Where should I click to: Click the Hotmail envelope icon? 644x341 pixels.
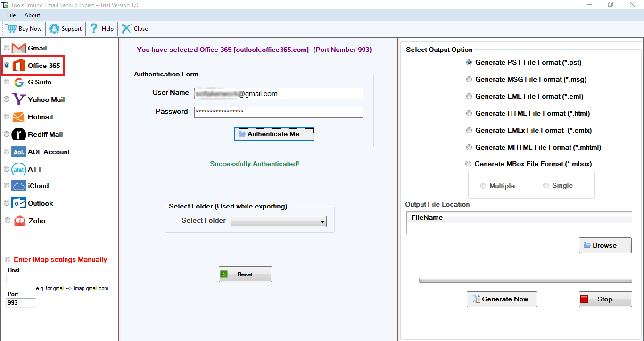[x=19, y=117]
